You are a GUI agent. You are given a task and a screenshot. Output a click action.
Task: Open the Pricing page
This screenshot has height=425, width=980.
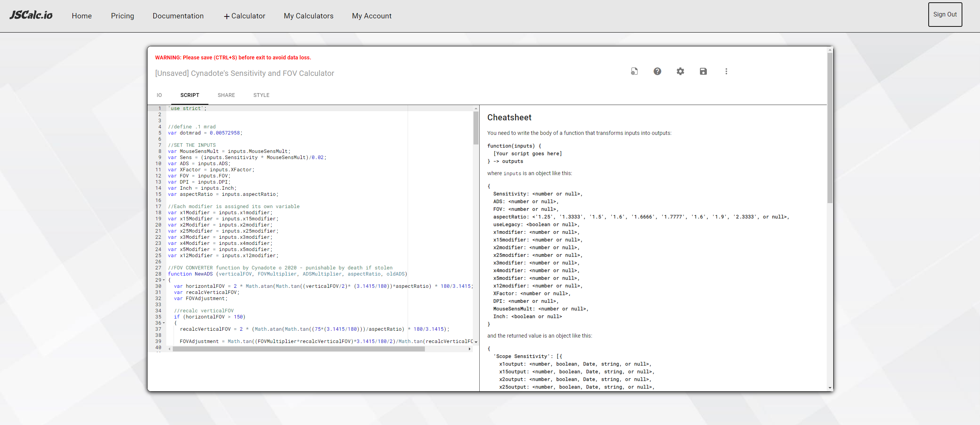coord(123,16)
